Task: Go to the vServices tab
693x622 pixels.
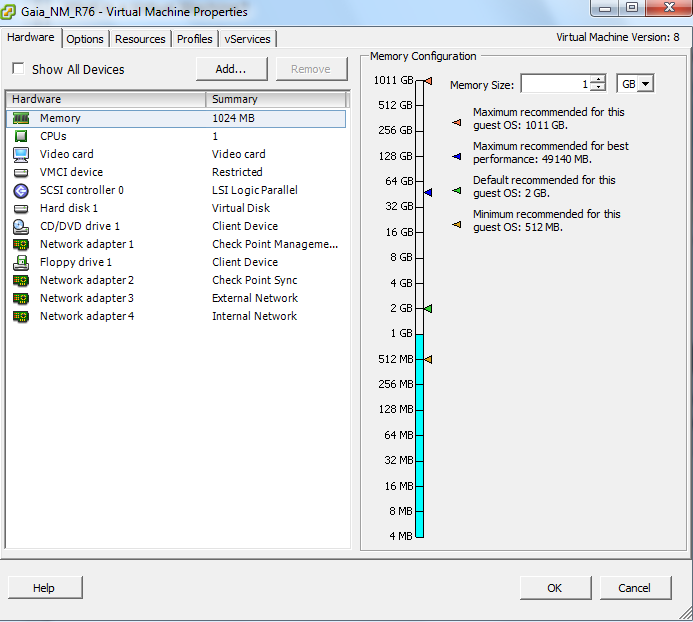Action: (x=248, y=39)
